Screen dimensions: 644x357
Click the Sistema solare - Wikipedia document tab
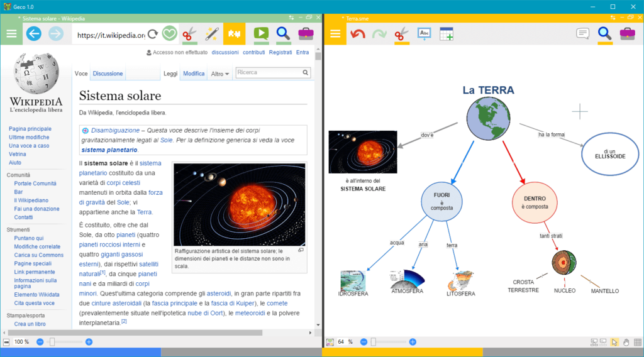pyautogui.click(x=53, y=18)
